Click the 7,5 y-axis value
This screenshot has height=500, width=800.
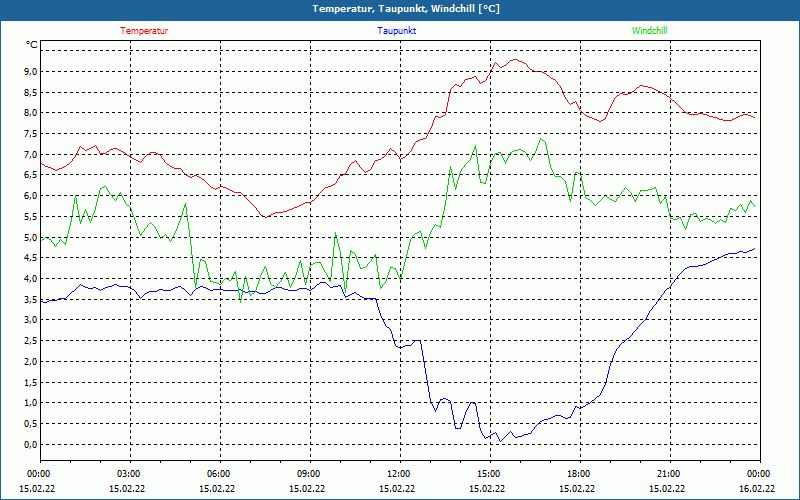click(31, 134)
